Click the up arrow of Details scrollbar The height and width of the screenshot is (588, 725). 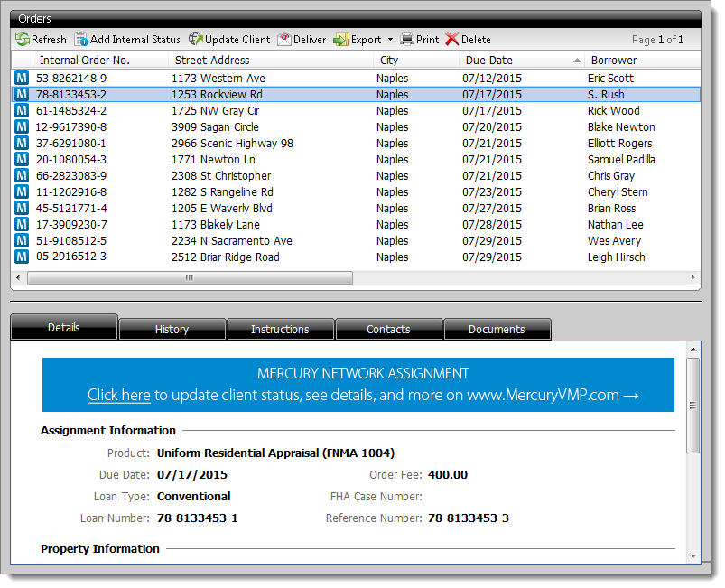click(x=693, y=350)
